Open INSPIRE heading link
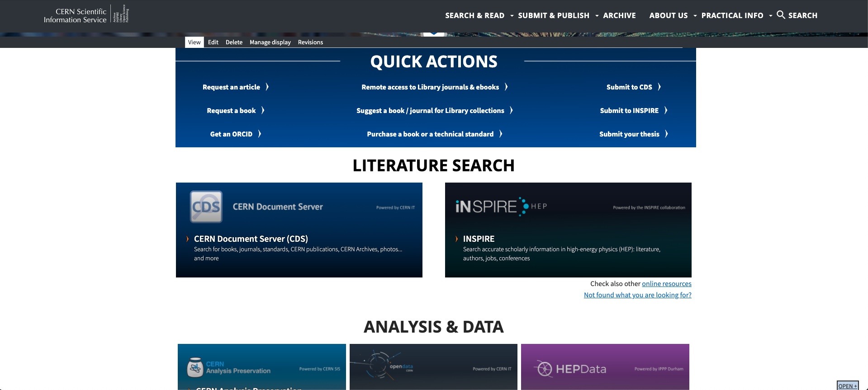The height and width of the screenshot is (390, 868). point(479,239)
